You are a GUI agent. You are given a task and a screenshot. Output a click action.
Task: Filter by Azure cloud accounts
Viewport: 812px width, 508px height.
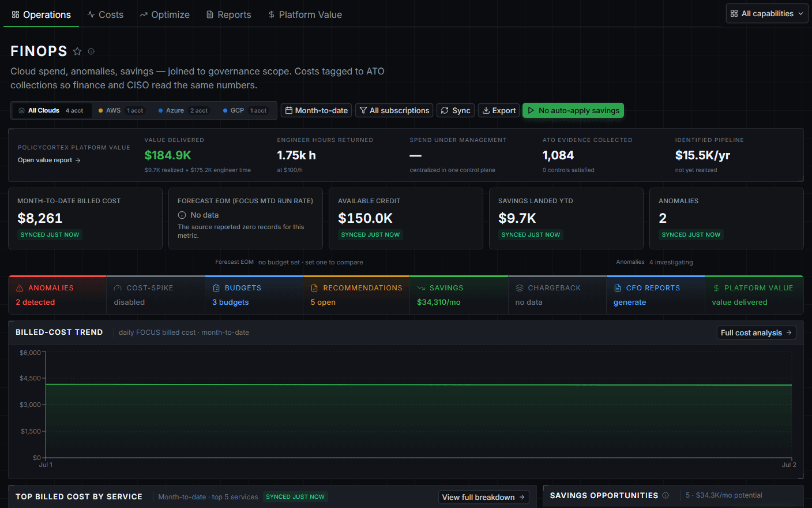[x=183, y=110]
